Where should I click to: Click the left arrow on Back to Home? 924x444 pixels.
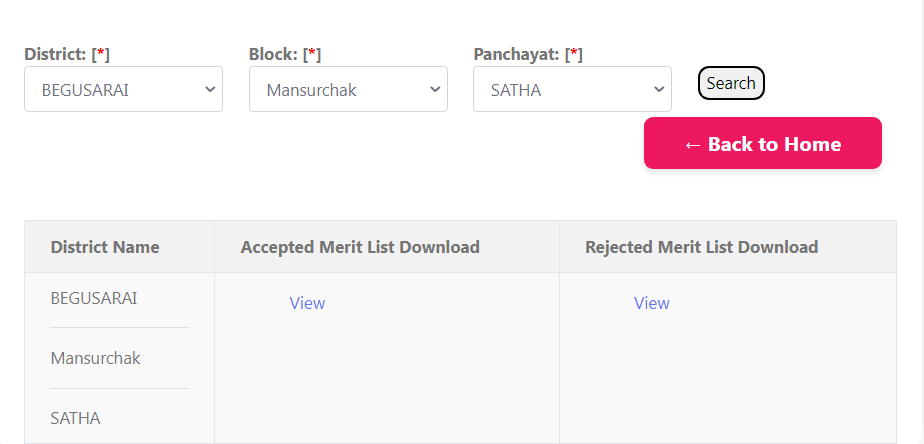(x=692, y=145)
